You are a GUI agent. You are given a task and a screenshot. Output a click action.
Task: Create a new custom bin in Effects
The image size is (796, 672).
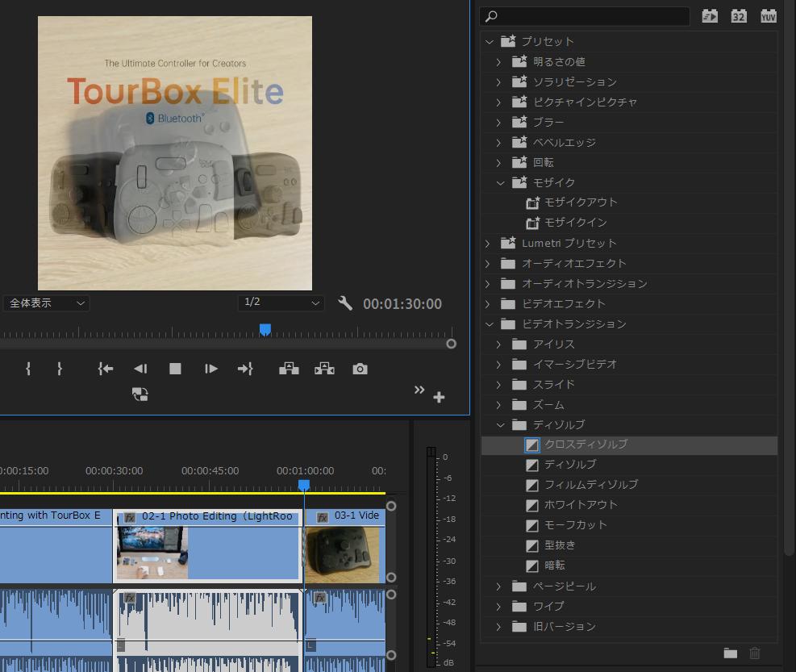pyautogui.click(x=731, y=653)
